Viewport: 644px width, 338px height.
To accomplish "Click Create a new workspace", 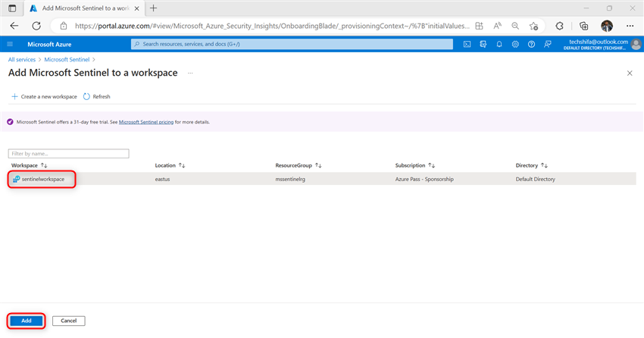I will click(x=44, y=96).
